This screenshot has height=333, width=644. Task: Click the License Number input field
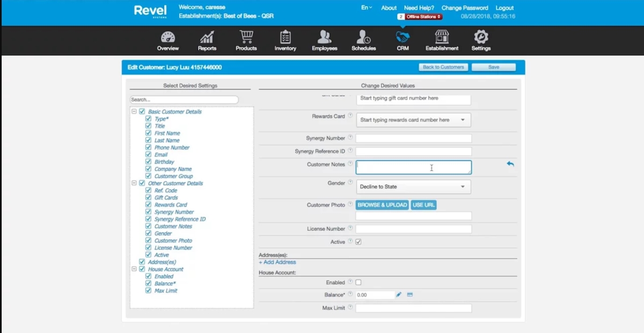click(413, 229)
